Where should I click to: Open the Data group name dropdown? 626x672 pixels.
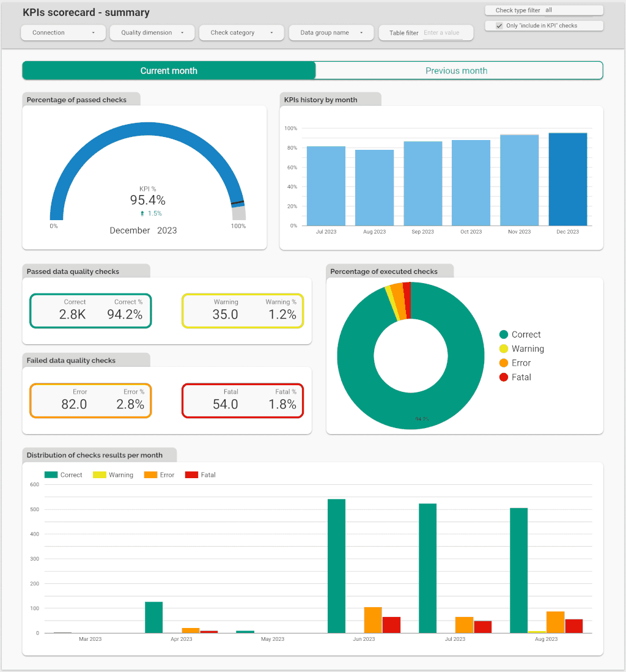(x=331, y=32)
